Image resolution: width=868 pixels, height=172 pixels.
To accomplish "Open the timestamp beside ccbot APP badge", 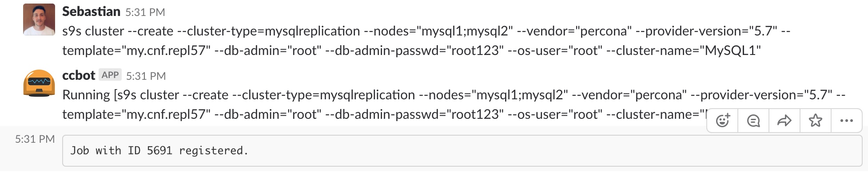I will 146,76.
